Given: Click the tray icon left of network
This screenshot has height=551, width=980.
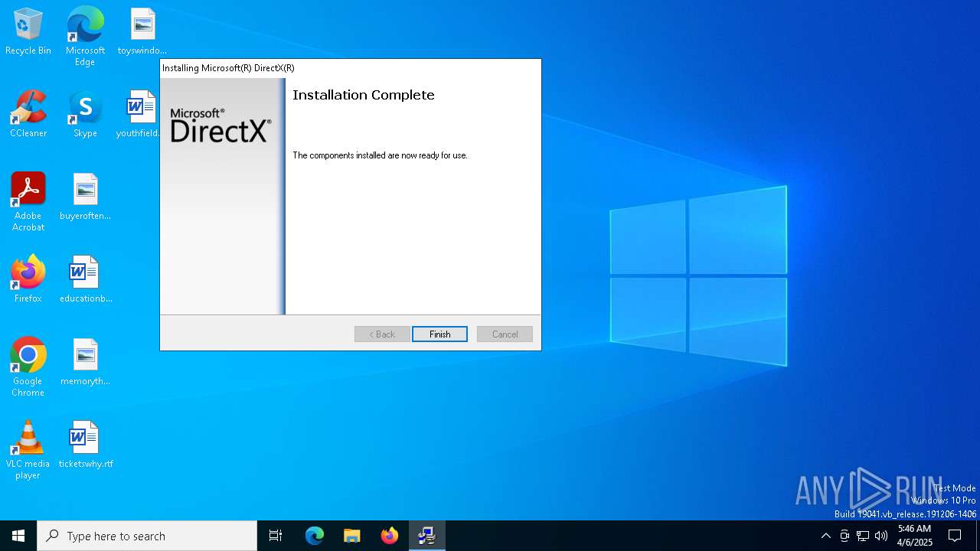Looking at the screenshot, I should click(844, 536).
